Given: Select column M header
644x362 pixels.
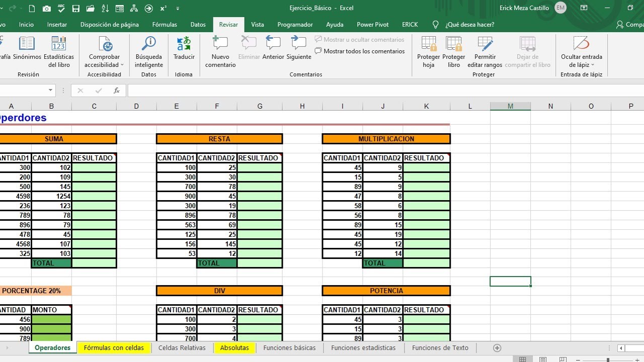Looking at the screenshot, I should (510, 106).
